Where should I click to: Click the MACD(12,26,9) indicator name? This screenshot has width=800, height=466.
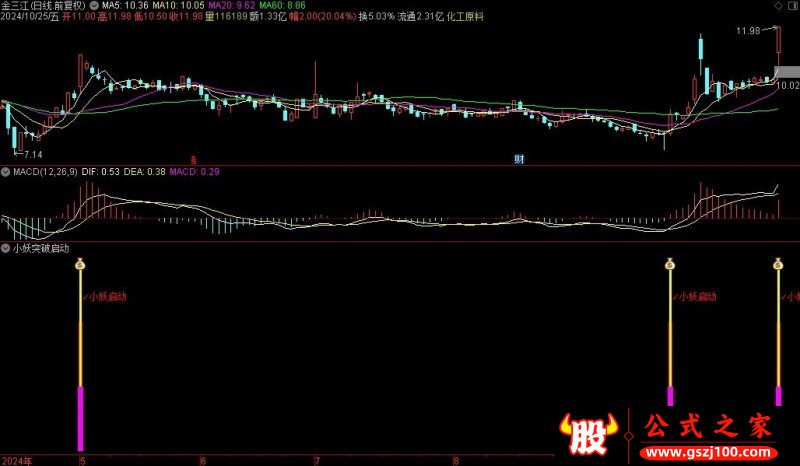point(45,172)
